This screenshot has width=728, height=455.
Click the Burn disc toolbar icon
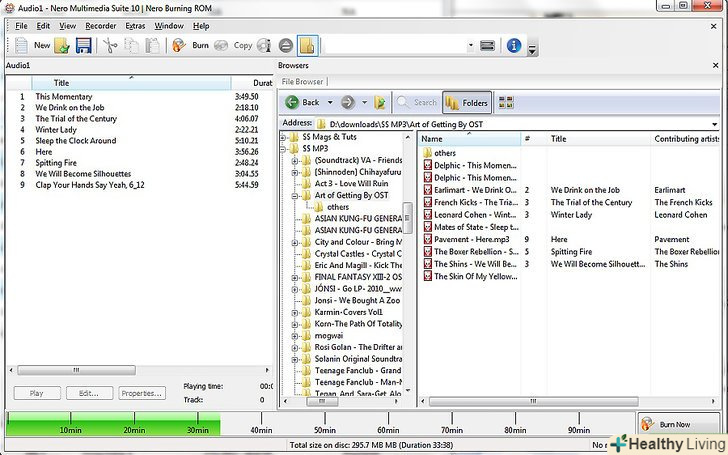[180, 45]
